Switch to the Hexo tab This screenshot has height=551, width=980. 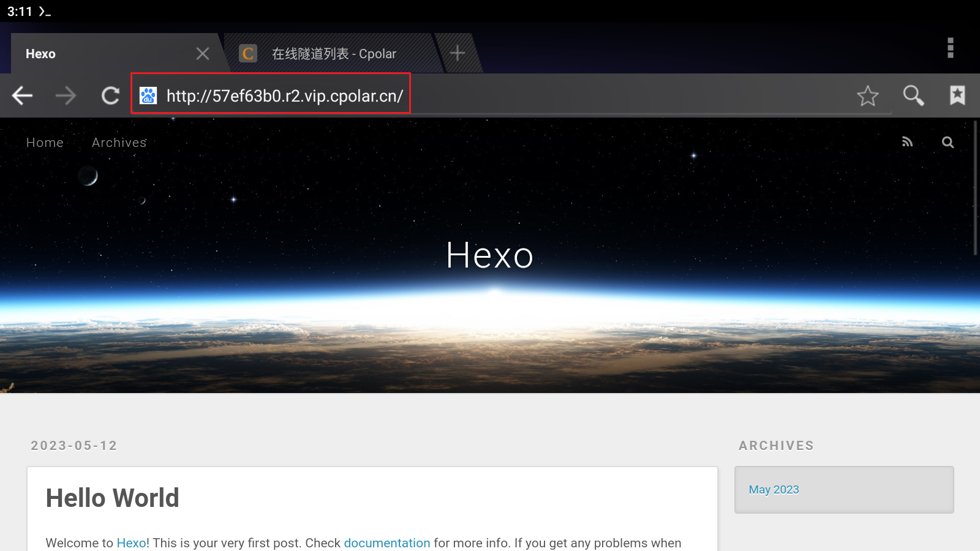coord(116,53)
